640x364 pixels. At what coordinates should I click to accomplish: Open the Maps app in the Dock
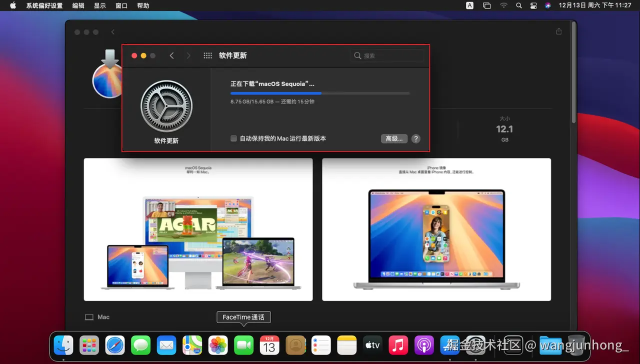(192, 345)
